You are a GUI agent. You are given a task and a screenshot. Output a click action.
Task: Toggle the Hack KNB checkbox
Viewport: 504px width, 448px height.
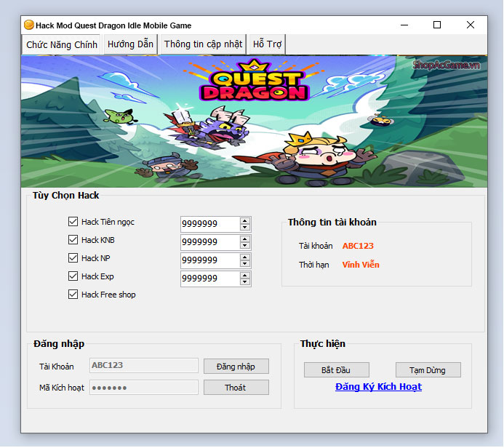73,240
